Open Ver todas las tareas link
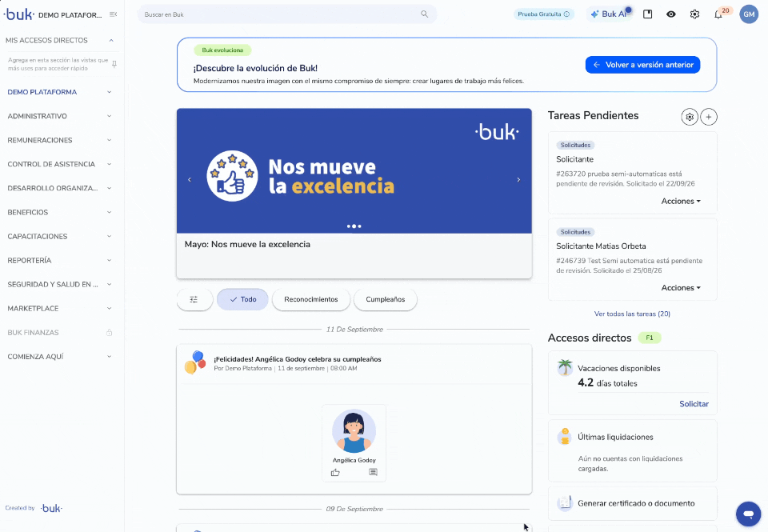This screenshot has width=768, height=532. pyautogui.click(x=632, y=314)
